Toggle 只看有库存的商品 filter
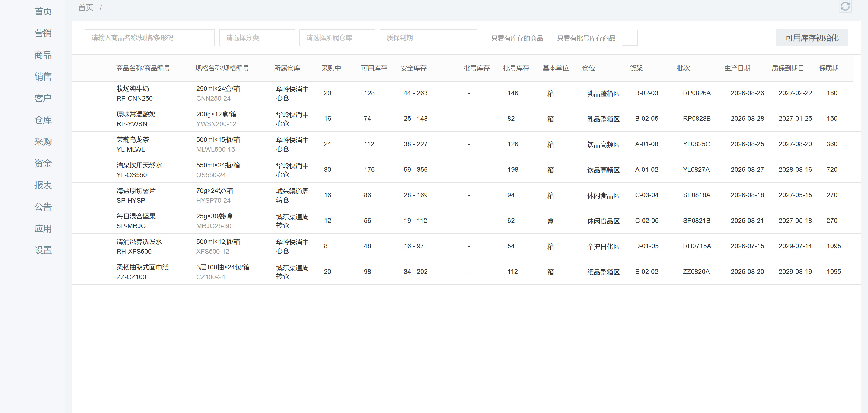The height and width of the screenshot is (413, 868). [517, 38]
